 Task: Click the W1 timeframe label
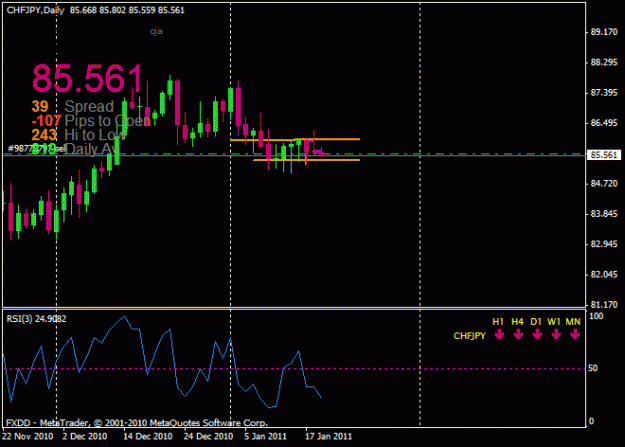pyautogui.click(x=554, y=322)
